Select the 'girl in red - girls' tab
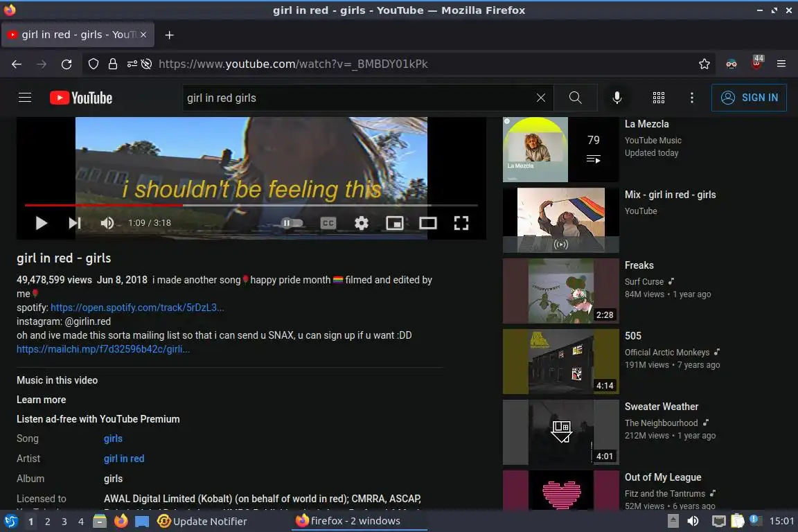 [78, 35]
